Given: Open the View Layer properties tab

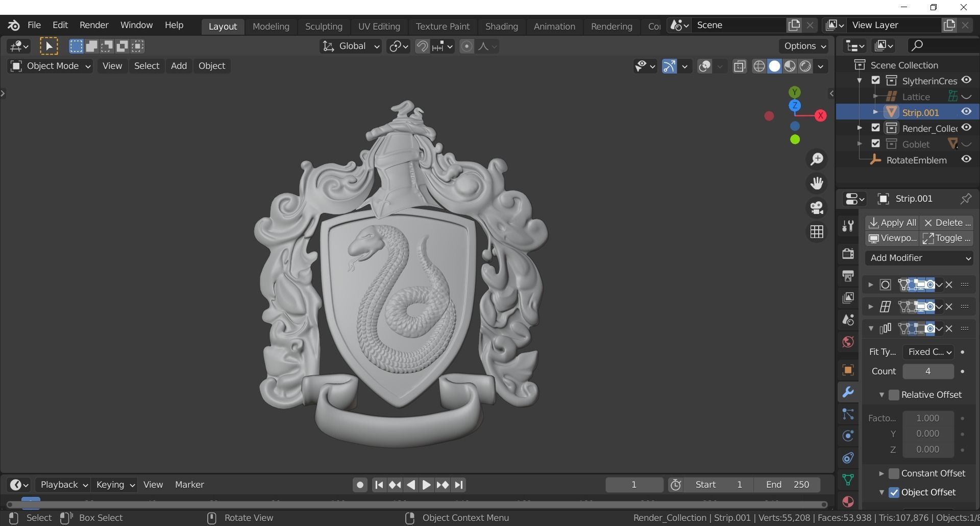Looking at the screenshot, I should click(848, 298).
